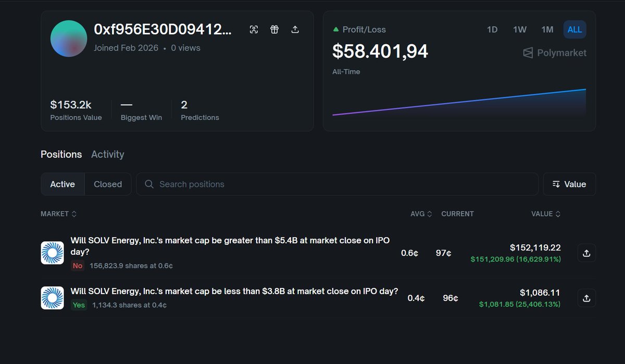Click the 0.6¢ average price
Screen dimensions: 625x364
[410, 253]
